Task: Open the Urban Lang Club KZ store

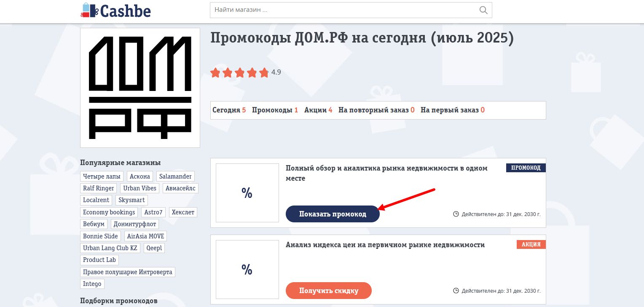Action: (x=110, y=248)
